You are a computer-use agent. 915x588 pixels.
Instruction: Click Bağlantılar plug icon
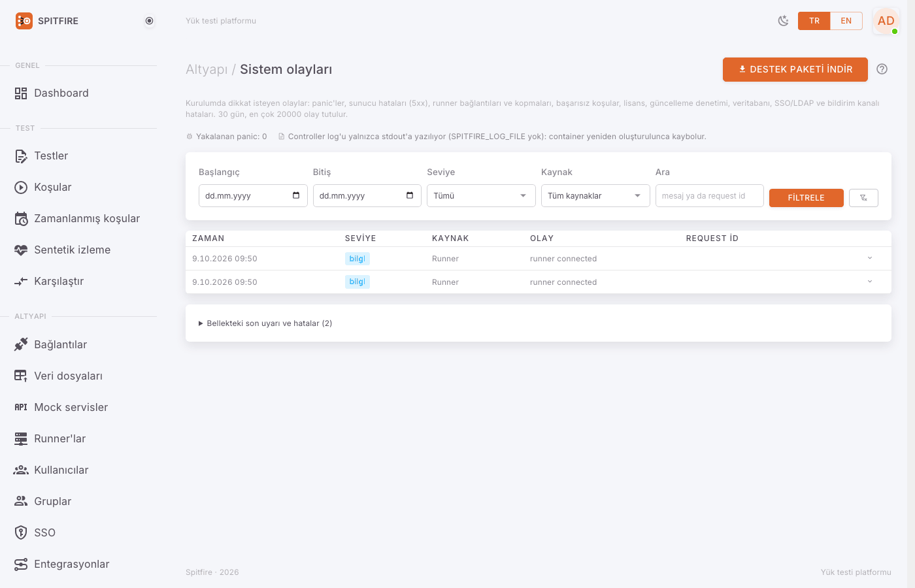(21, 344)
